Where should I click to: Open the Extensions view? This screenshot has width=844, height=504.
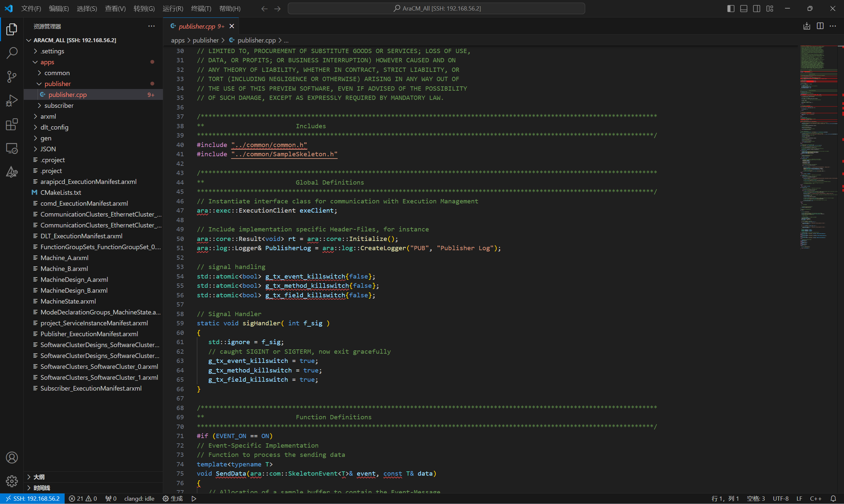pos(12,125)
